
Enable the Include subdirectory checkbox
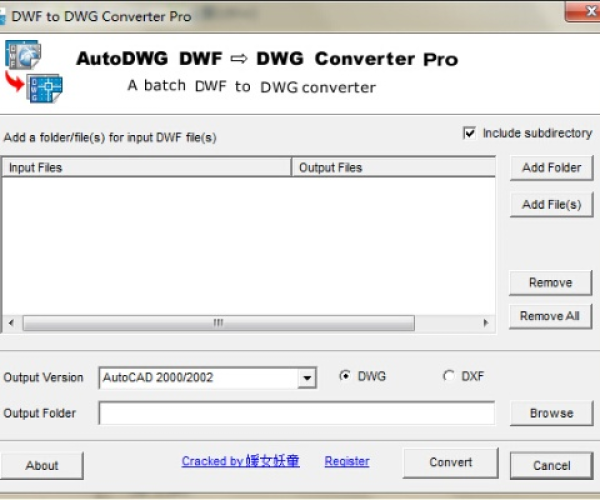click(x=470, y=133)
